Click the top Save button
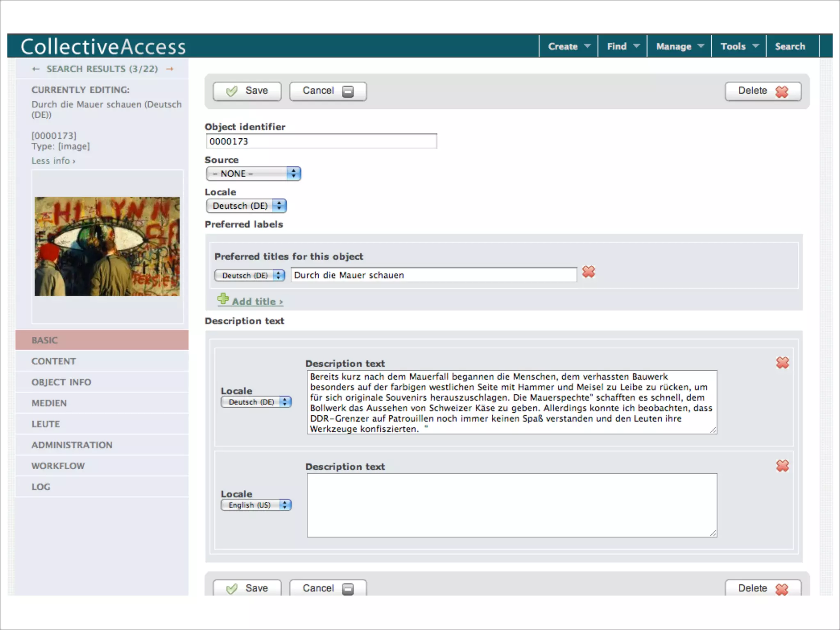Screen dimensions: 840x630 (x=247, y=91)
